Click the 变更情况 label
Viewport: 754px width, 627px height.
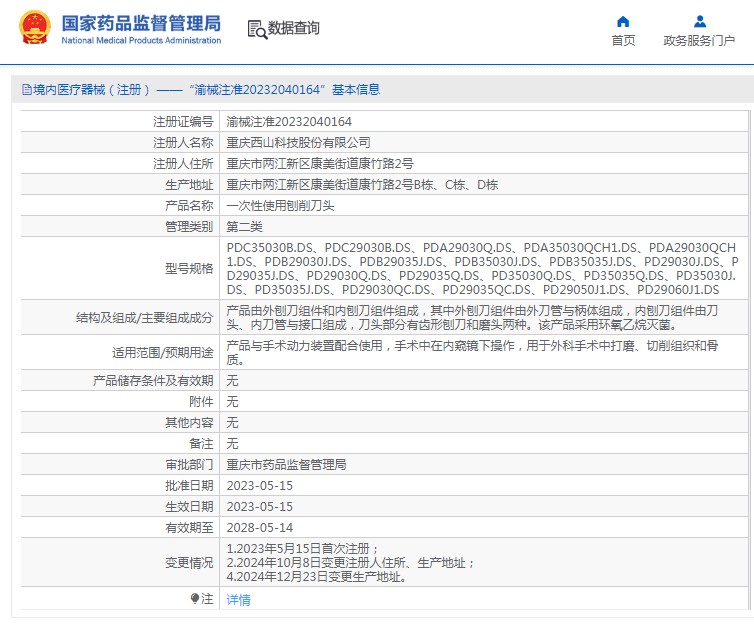[189, 563]
